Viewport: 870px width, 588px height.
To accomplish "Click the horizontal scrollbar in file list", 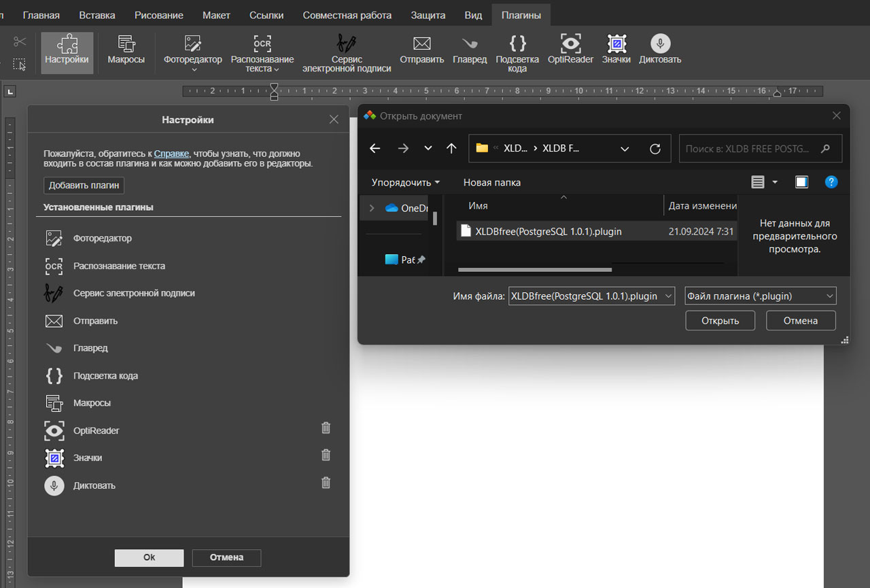I will point(535,270).
